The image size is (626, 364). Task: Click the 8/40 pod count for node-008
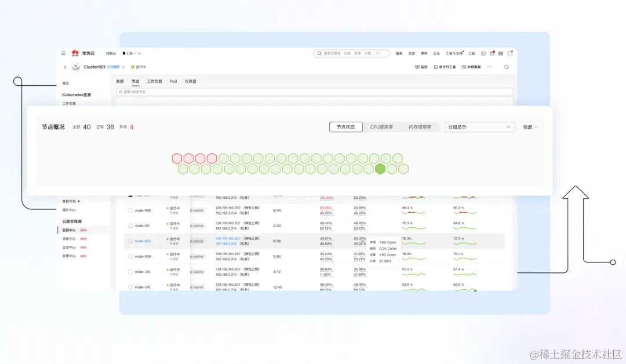[x=276, y=210]
